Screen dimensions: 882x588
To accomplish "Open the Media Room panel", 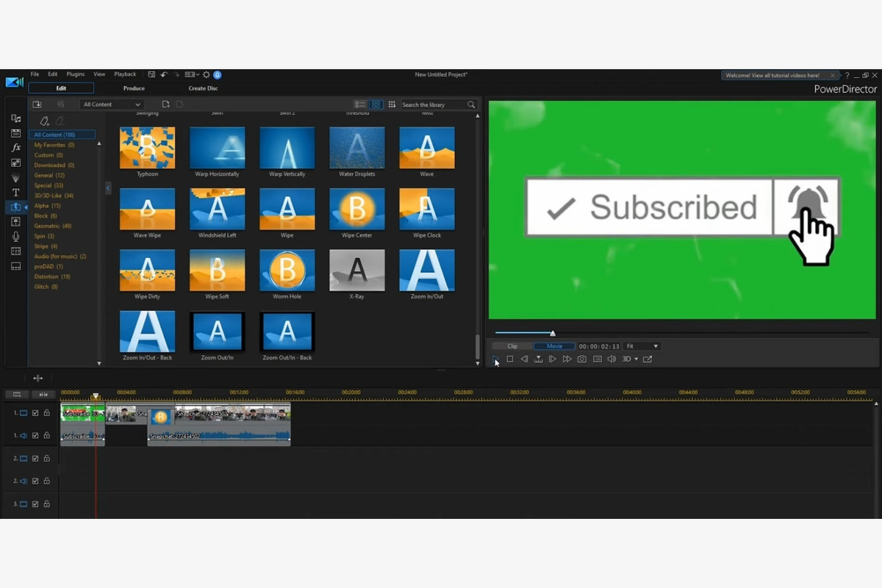I will click(16, 118).
